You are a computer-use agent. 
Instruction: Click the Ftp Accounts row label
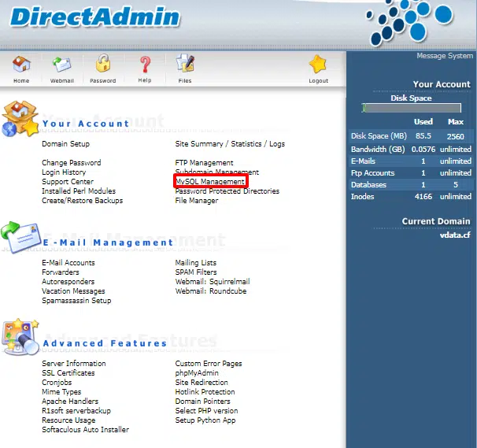[372, 172]
